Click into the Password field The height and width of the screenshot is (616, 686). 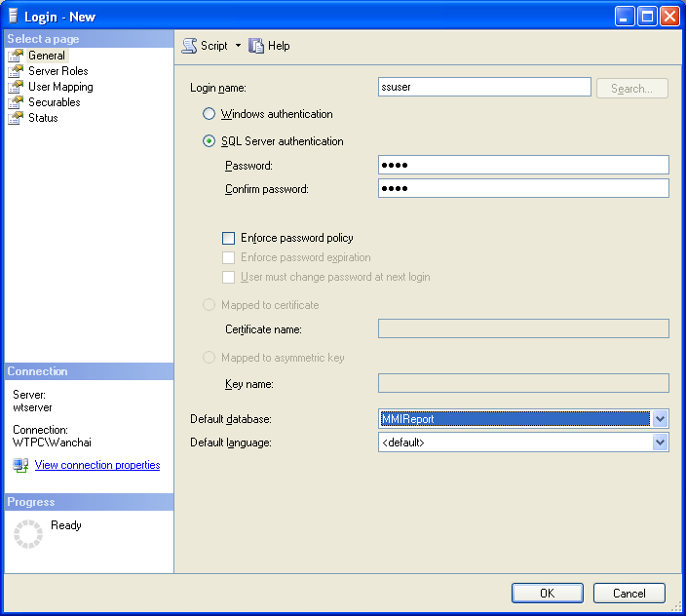pyautogui.click(x=523, y=165)
